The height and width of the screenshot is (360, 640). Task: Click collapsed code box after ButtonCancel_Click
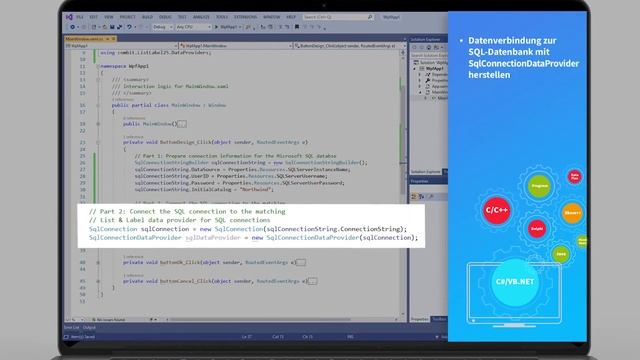pos(312,281)
